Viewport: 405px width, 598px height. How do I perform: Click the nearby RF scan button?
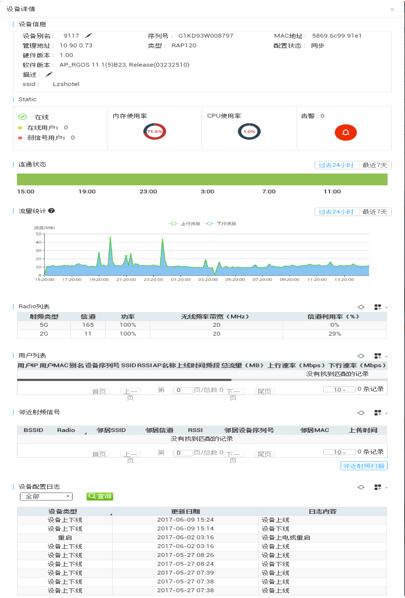pos(364,466)
